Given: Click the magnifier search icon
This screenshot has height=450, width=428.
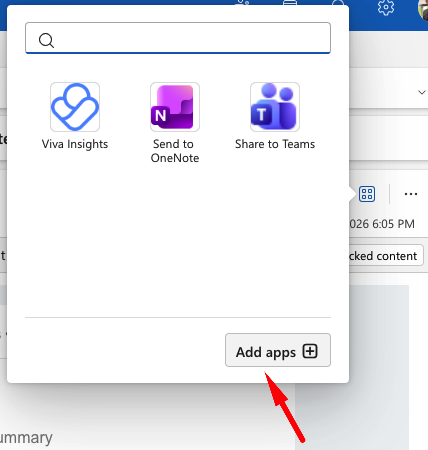Looking at the screenshot, I should point(46,41).
